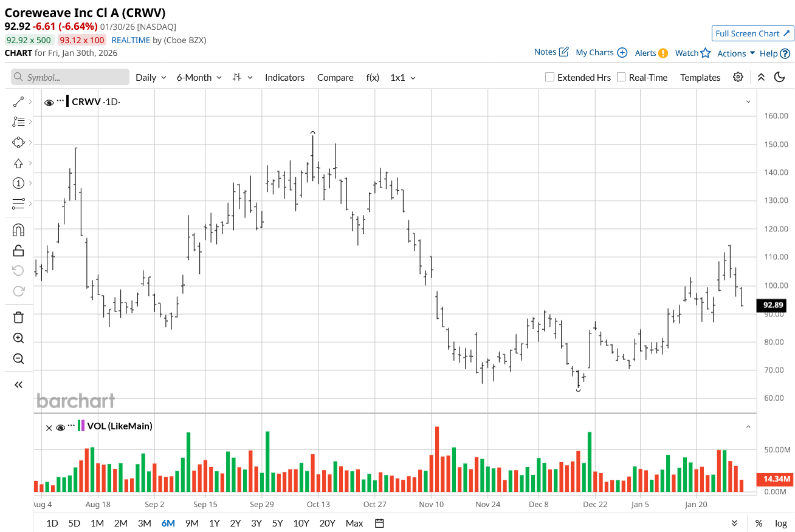
Task: Open the Indicators menu
Action: point(284,77)
